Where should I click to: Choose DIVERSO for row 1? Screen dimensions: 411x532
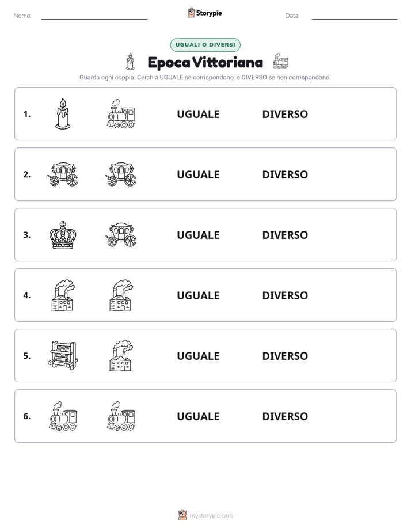click(x=285, y=115)
